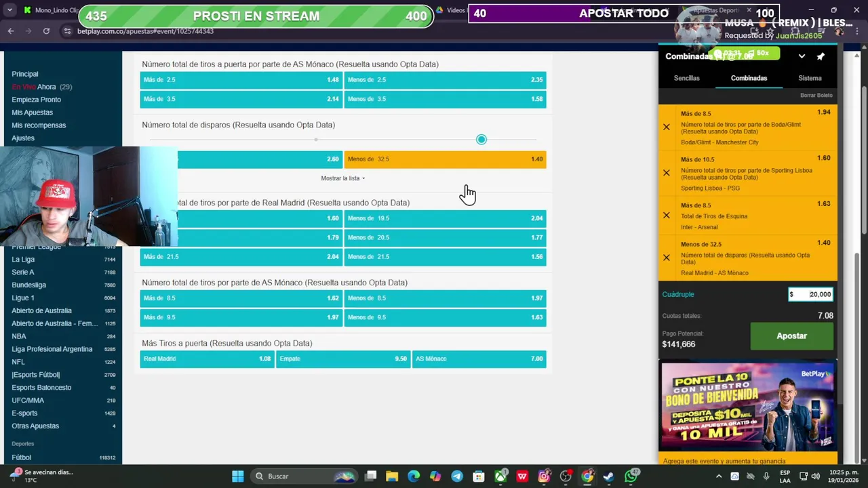Open La Liga league link
The image size is (868, 488).
click(x=23, y=260)
